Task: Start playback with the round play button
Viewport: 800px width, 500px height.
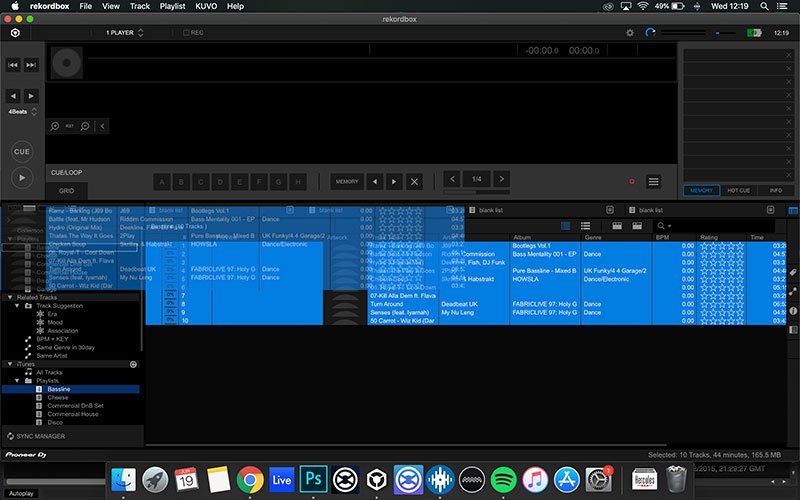Action: (21, 178)
